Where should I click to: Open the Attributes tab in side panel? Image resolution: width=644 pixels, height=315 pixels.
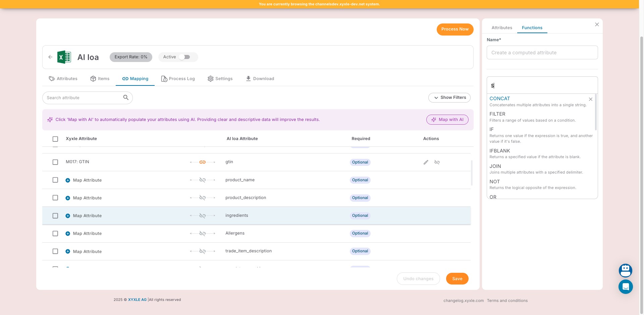(501, 28)
